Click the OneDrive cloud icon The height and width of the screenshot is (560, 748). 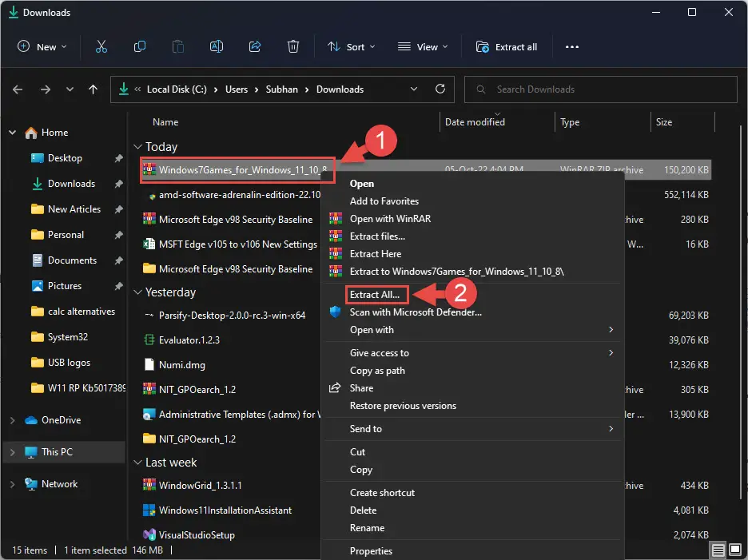pyautogui.click(x=31, y=420)
